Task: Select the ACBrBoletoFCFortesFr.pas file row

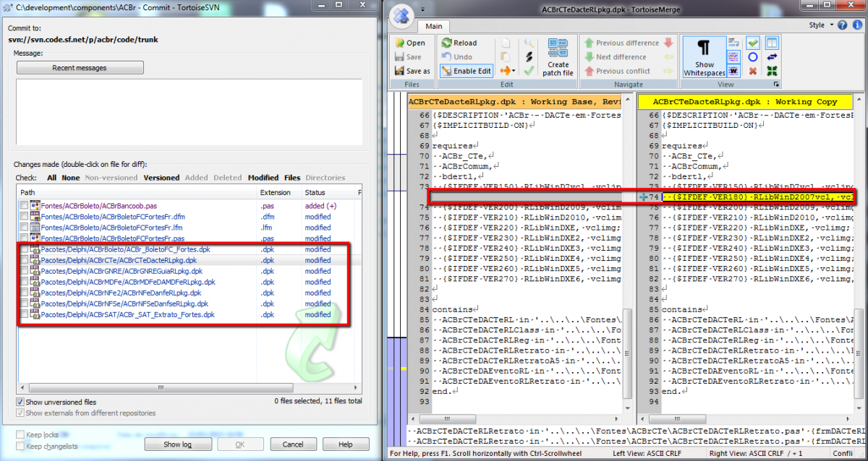Action: pyautogui.click(x=190, y=238)
